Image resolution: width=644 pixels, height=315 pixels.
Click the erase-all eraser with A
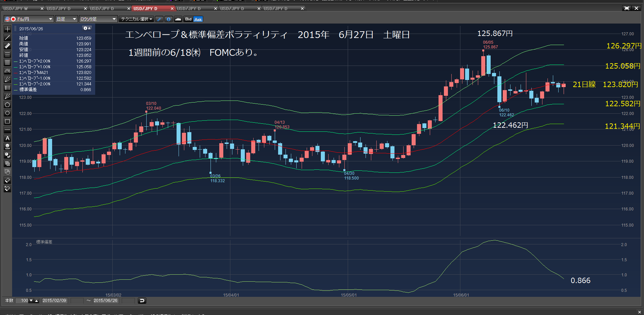tap(7, 189)
